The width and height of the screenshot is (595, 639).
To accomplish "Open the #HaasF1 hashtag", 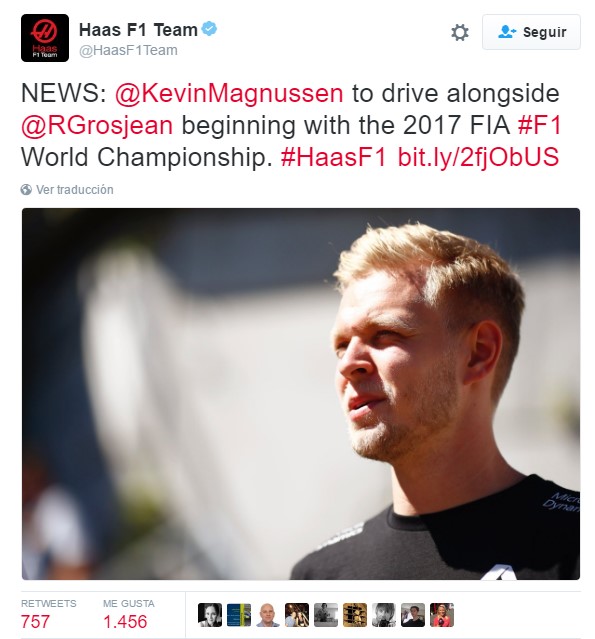I will [x=333, y=157].
